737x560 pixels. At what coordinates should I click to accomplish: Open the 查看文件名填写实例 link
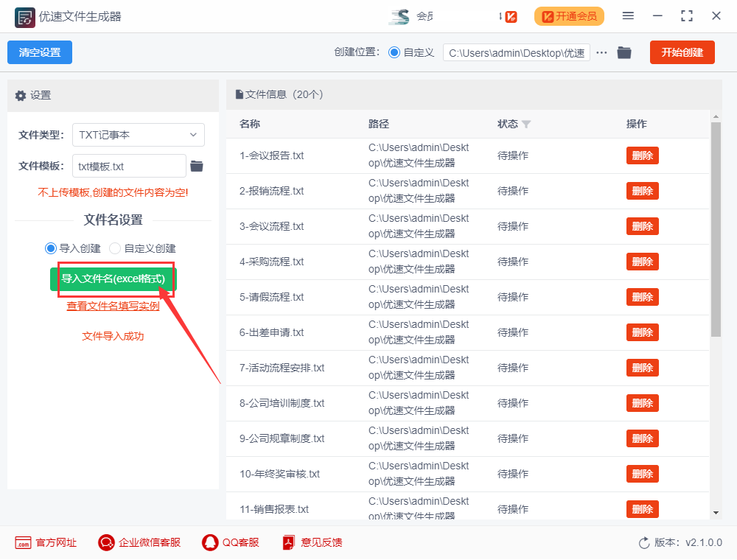pos(112,307)
